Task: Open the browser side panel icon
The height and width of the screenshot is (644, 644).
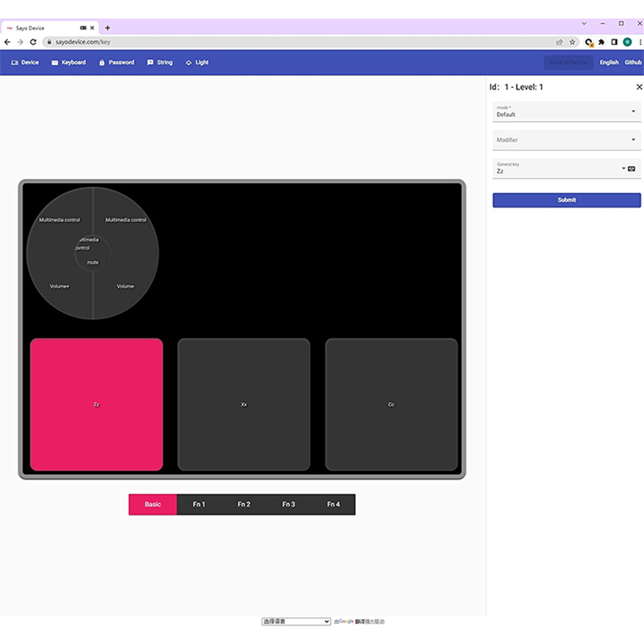Action: pyautogui.click(x=614, y=42)
